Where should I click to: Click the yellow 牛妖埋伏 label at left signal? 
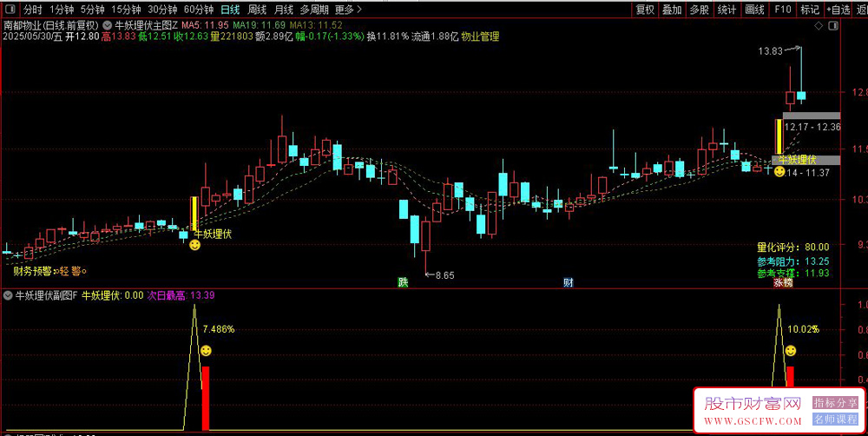click(213, 234)
